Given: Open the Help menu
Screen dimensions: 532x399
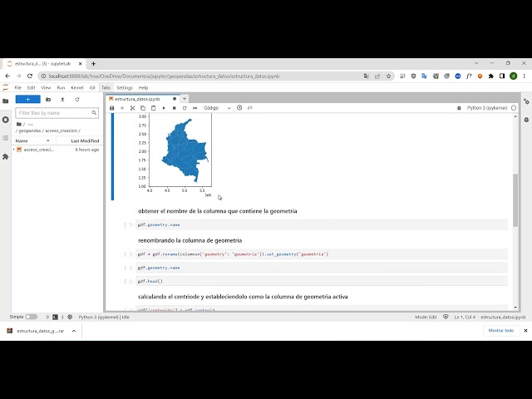Looking at the screenshot, I should [143, 87].
